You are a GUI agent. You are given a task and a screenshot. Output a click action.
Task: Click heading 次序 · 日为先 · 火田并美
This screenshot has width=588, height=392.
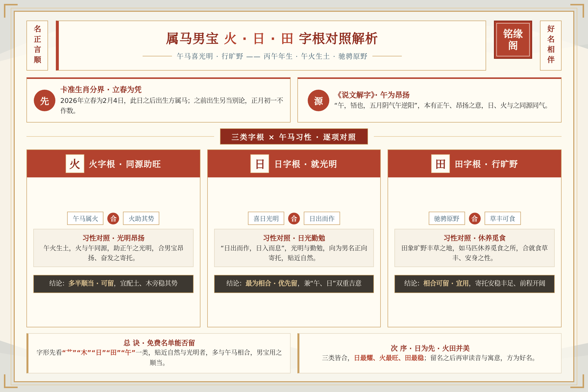tap(430, 348)
